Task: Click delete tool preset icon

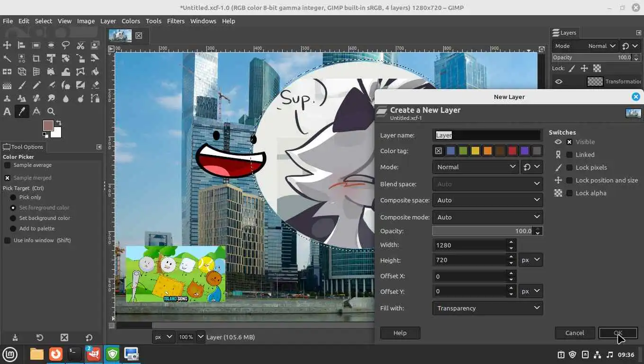Action: point(64,337)
